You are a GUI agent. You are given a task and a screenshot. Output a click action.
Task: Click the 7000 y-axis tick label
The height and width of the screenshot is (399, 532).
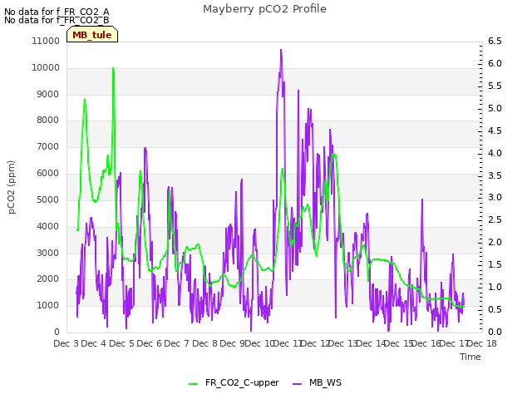click(48, 146)
